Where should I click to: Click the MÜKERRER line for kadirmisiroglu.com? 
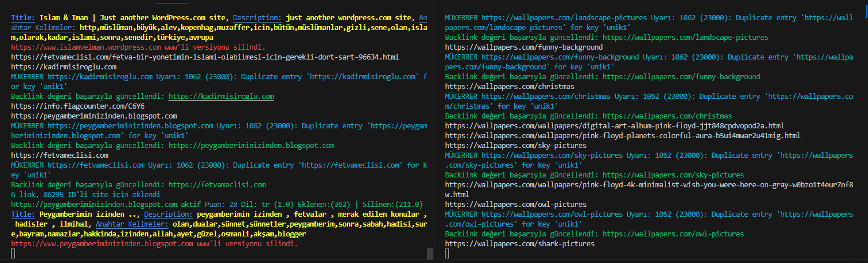219,82
